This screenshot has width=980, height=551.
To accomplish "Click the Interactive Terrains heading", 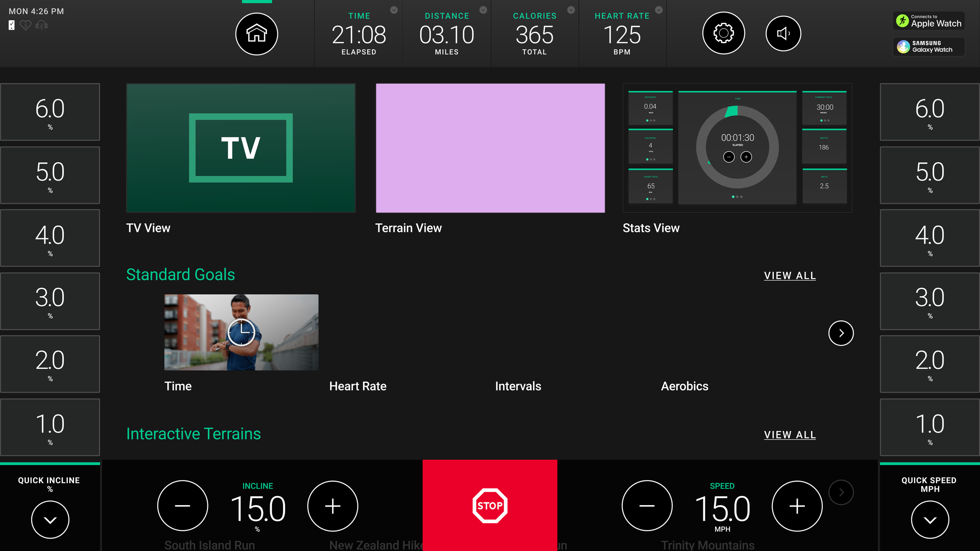I will tap(193, 434).
